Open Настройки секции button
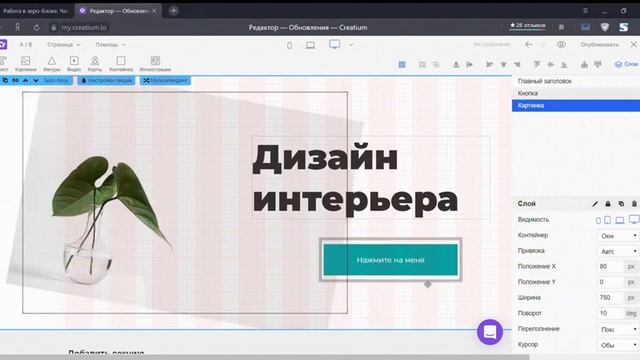 pos(106,80)
